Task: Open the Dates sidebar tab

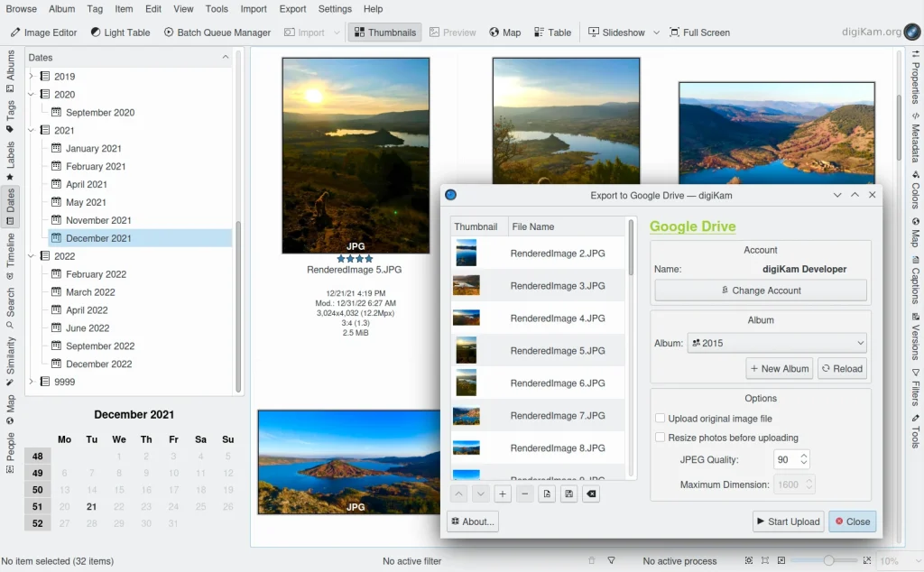Action: (x=10, y=205)
